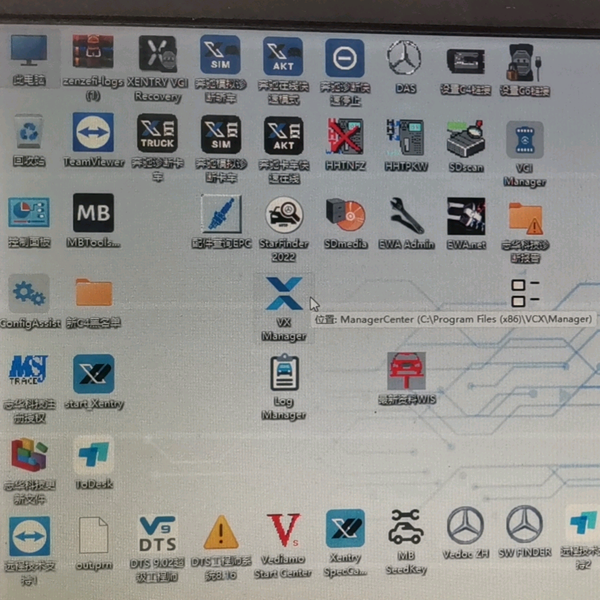Open the VX Manager icon
This screenshot has height=600, width=600.
tap(284, 297)
